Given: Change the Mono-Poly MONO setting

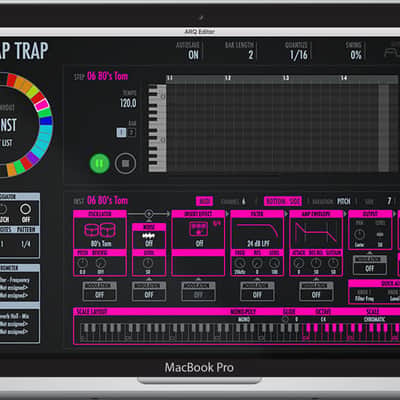Looking at the screenshot, I should tap(244, 319).
